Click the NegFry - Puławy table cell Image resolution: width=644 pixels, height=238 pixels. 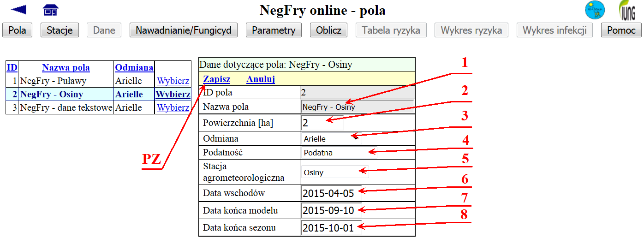pyautogui.click(x=66, y=81)
